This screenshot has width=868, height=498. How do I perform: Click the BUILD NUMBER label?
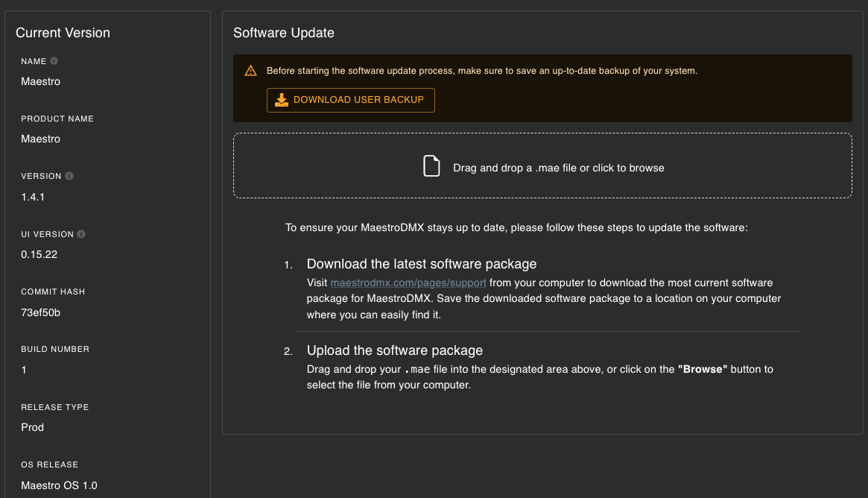pos(55,349)
